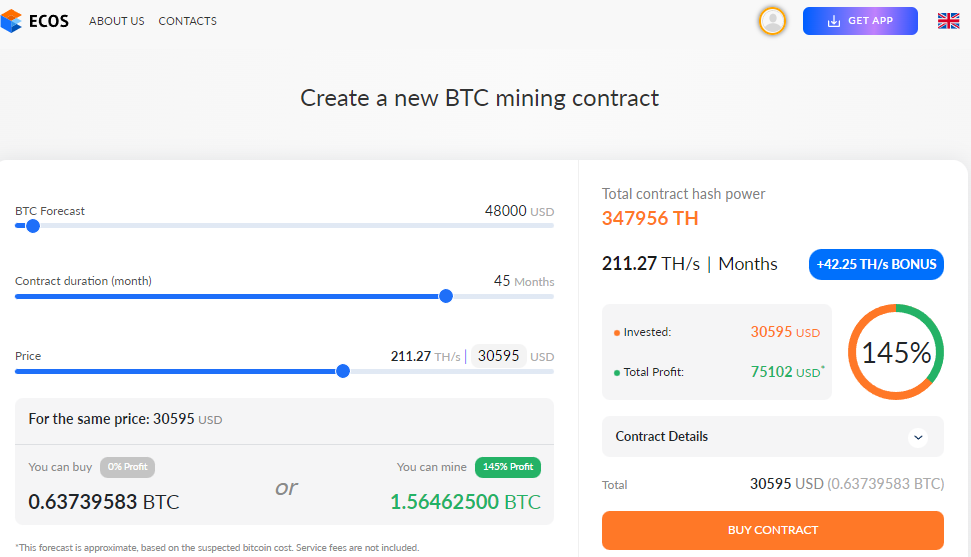Click the 1.56462500 BTC mining amount
Screen dimensions: 971x557
[x=465, y=502]
